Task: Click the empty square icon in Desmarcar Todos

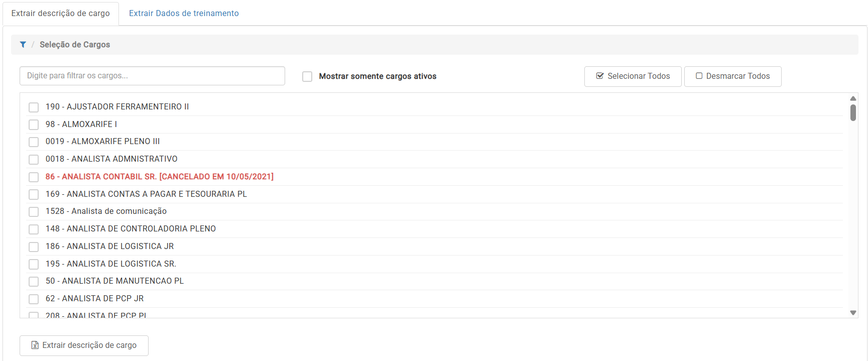Action: [x=699, y=76]
